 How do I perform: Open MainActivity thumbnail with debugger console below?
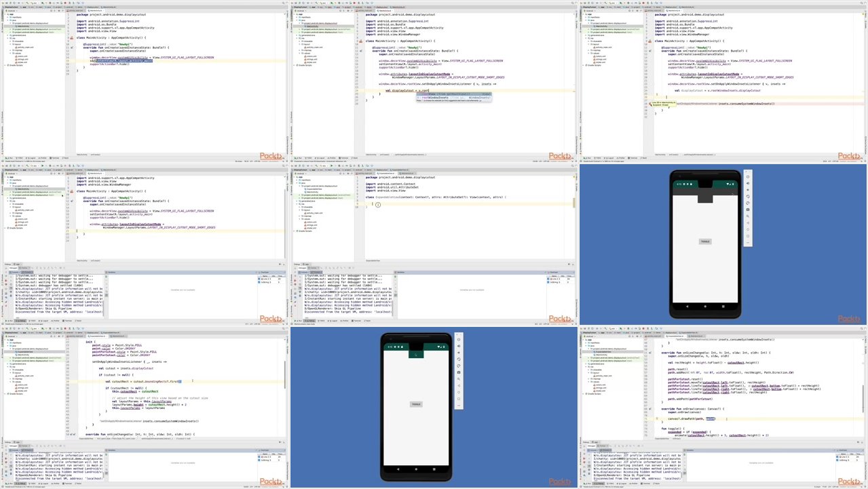coord(145,244)
